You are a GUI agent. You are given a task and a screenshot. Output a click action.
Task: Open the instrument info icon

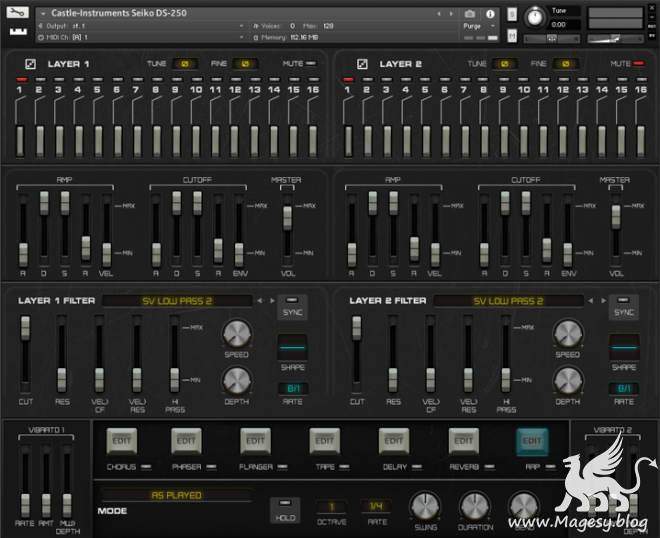point(490,14)
